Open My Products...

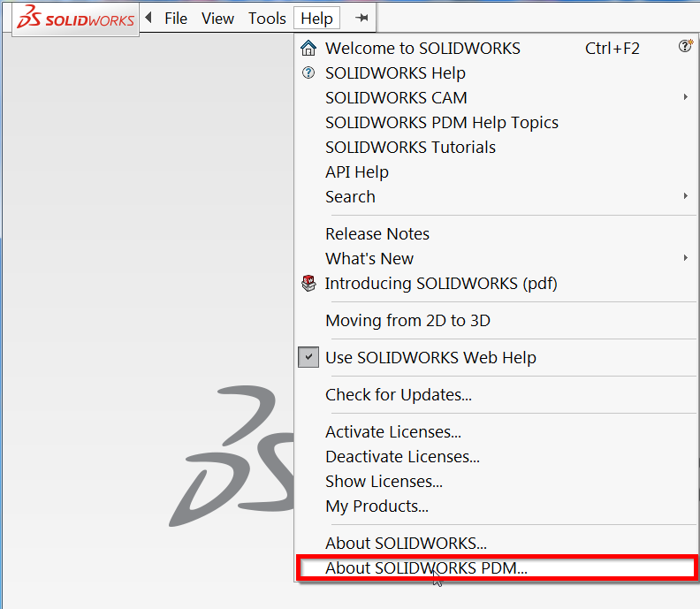[377, 506]
